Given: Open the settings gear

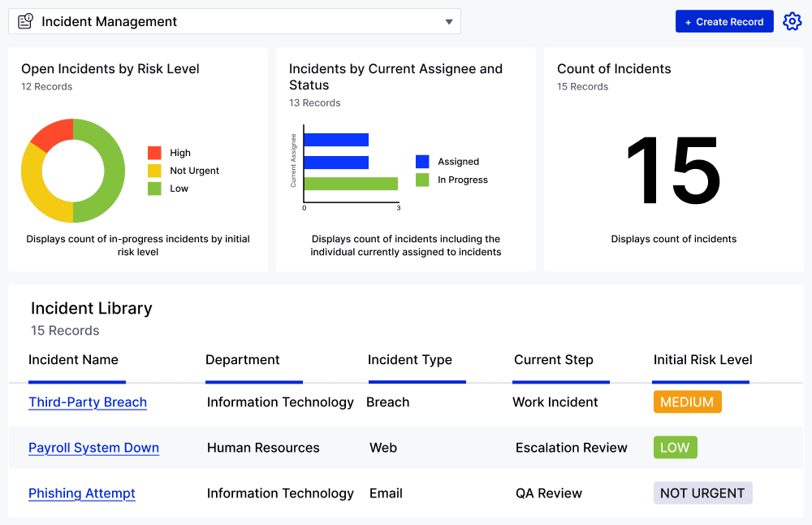Looking at the screenshot, I should coord(792,21).
